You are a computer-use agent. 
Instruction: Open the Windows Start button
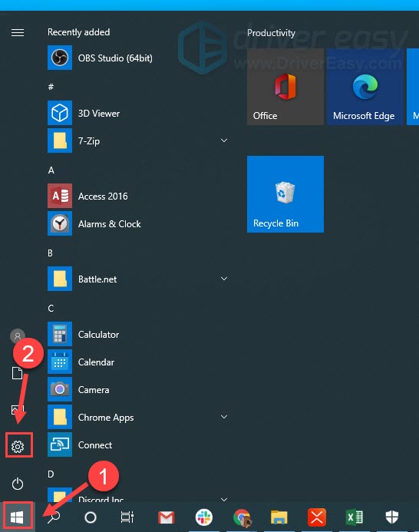point(17,517)
